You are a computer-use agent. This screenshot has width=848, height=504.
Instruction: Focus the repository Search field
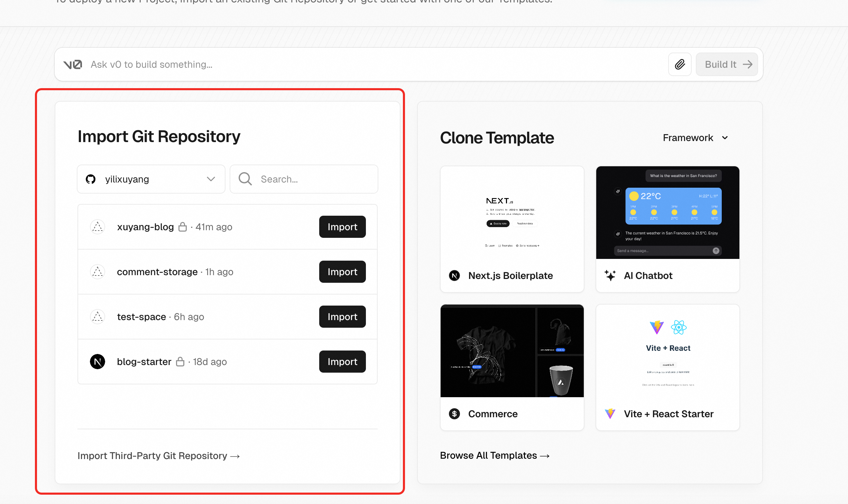[x=304, y=179]
